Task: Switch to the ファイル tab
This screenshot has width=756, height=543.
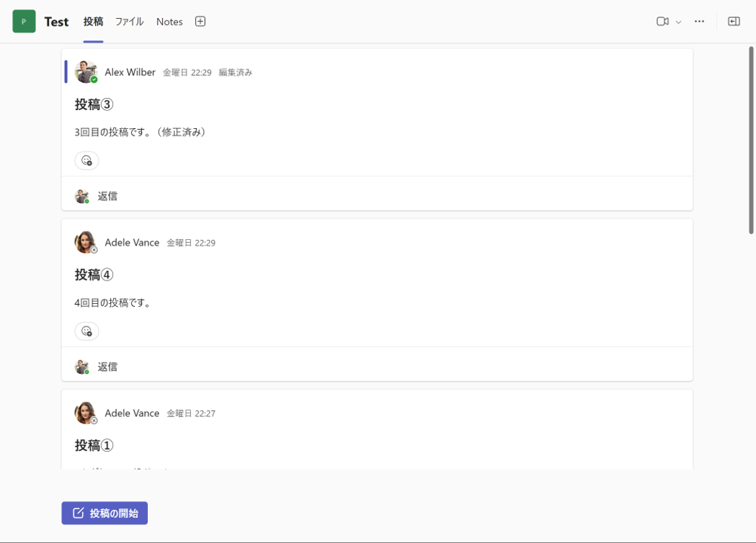Action: click(129, 21)
